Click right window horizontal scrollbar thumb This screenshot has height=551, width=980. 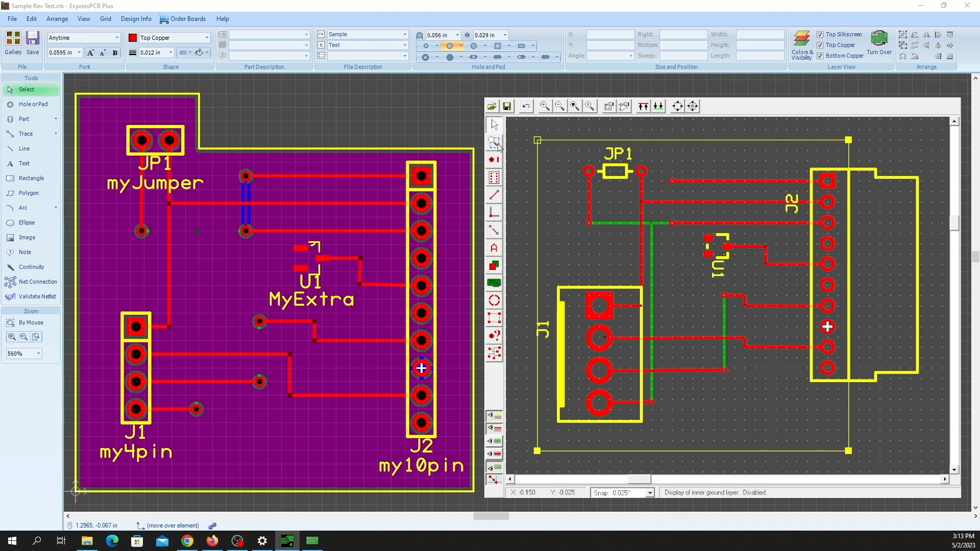pos(639,480)
